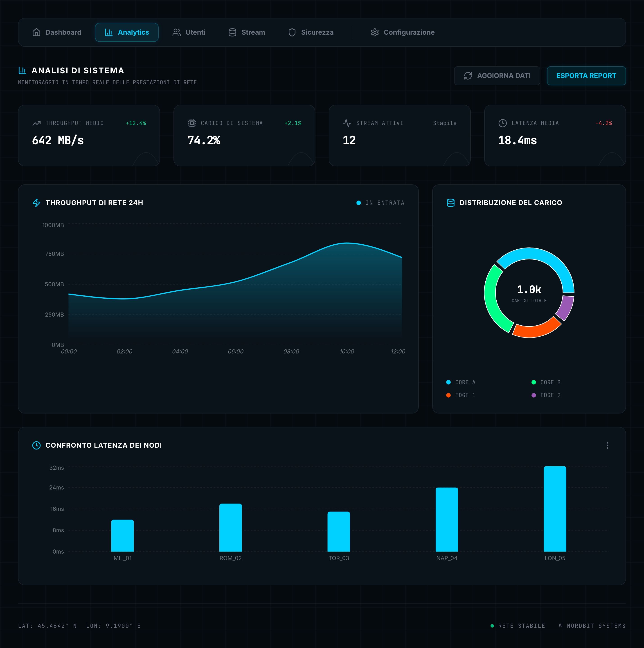Image resolution: width=644 pixels, height=648 pixels.
Task: Open the three-dot menu on latency chart
Action: [607, 445]
